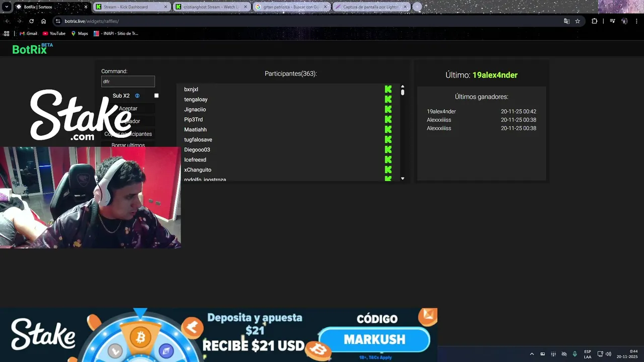Screen dimensions: 644x362
Task: Click the Copiar participantes button
Action: coord(128,134)
